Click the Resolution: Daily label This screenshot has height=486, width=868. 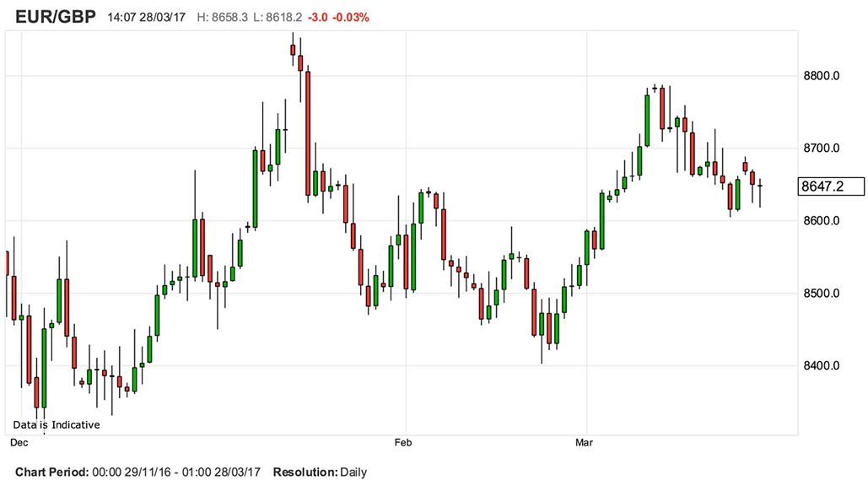coord(320,472)
